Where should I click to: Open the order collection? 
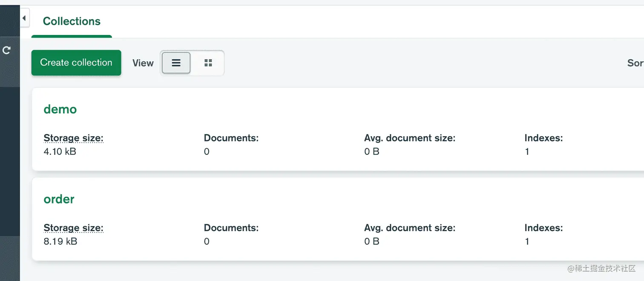59,199
